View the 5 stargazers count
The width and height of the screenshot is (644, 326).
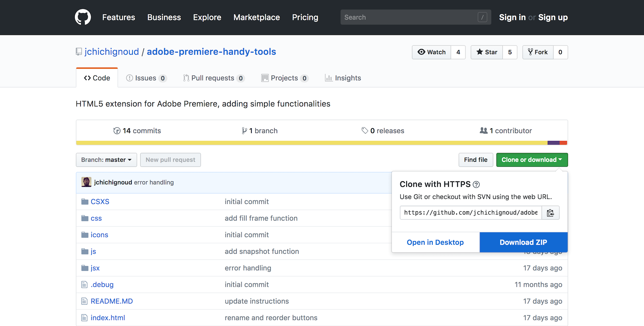click(x=510, y=52)
